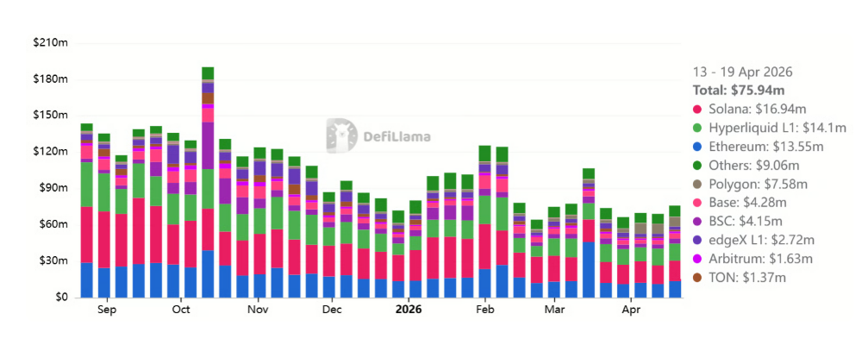This screenshot has height=345, width=868.
Task: Click the Sep x-axis label
Action: (107, 310)
